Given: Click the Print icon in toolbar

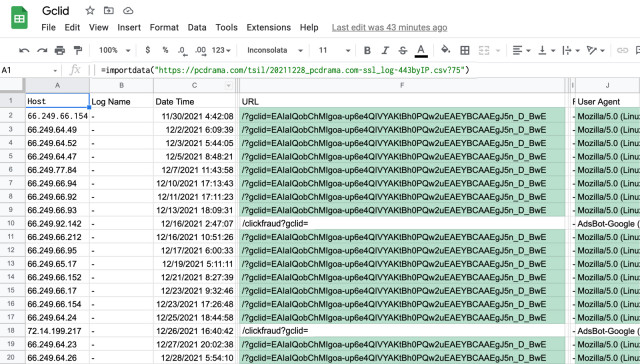Looking at the screenshot, I should 60,50.
